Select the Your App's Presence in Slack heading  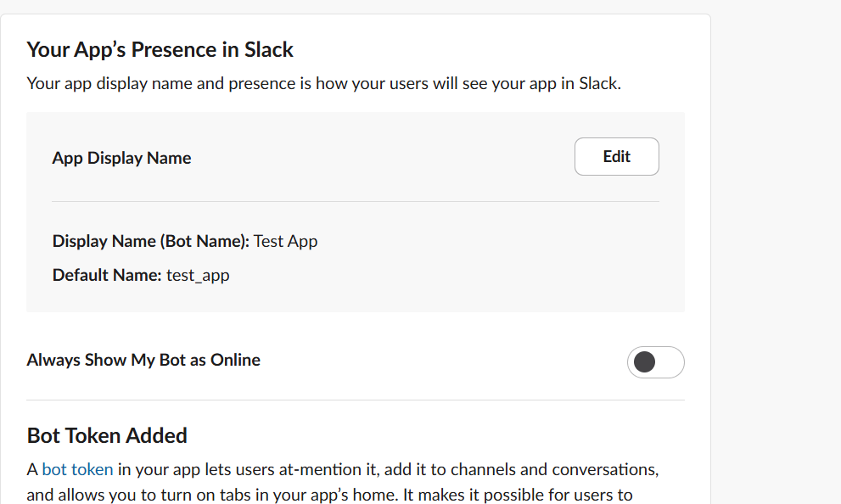(160, 49)
